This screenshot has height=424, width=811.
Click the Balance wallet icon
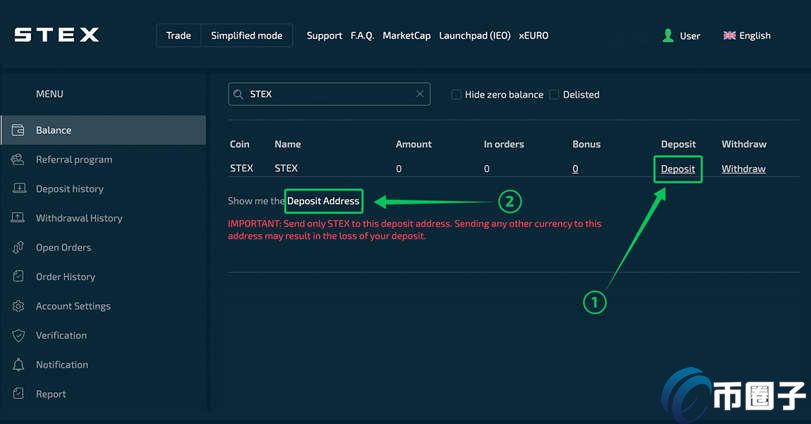18,130
